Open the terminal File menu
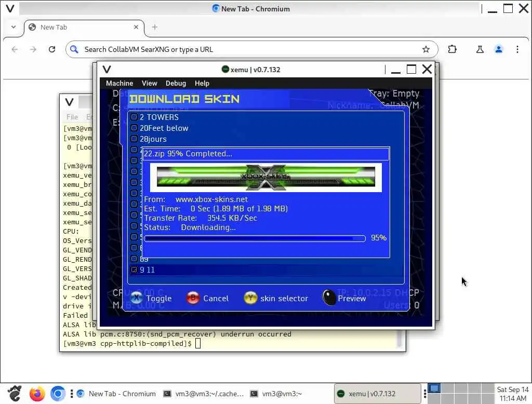 (x=72, y=117)
